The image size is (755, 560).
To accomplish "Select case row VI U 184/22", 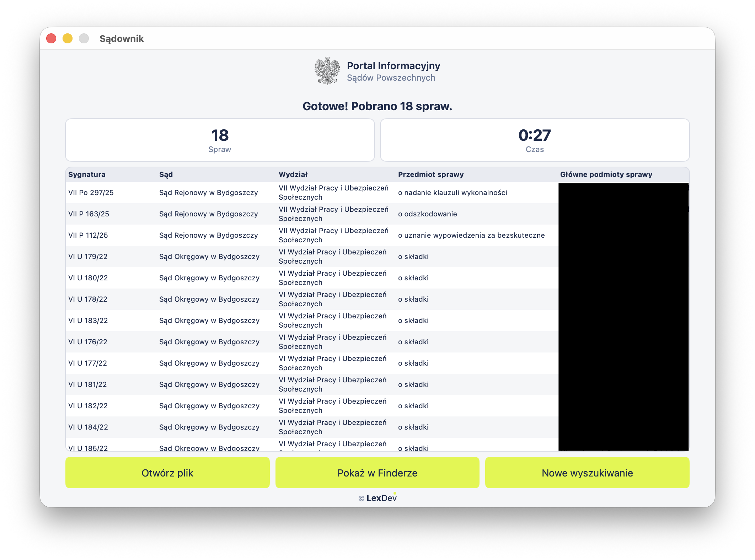I will click(88, 427).
